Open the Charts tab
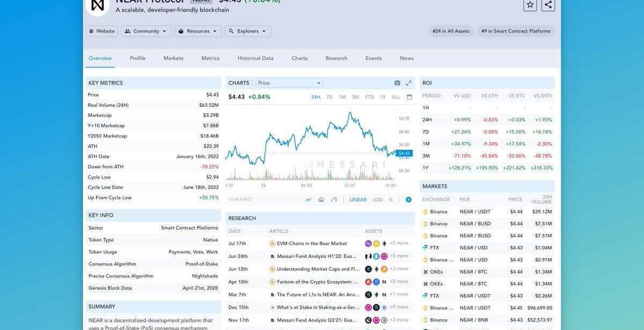This screenshot has height=330, width=644. click(299, 58)
